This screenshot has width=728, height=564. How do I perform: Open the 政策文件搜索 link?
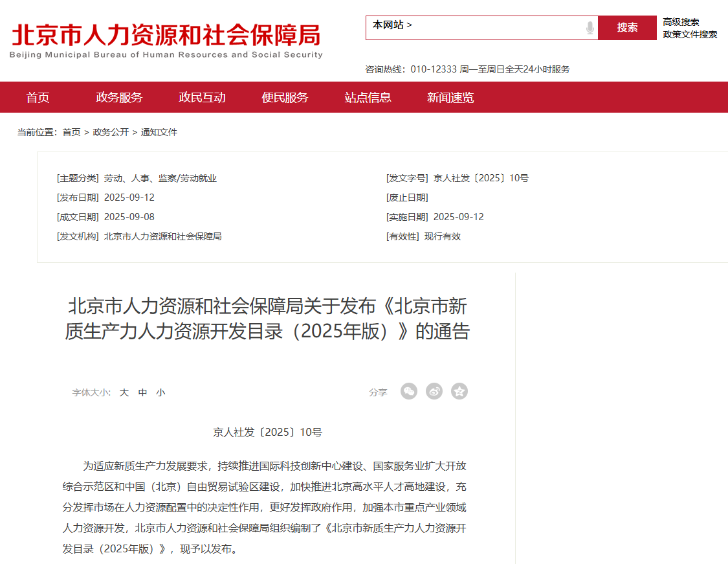click(690, 34)
